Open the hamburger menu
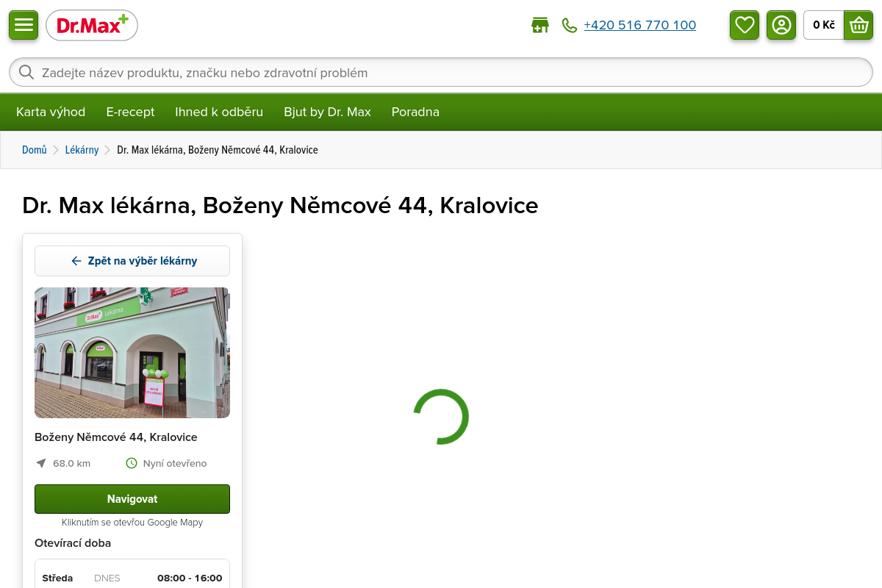This screenshot has width=882, height=588. (x=24, y=25)
